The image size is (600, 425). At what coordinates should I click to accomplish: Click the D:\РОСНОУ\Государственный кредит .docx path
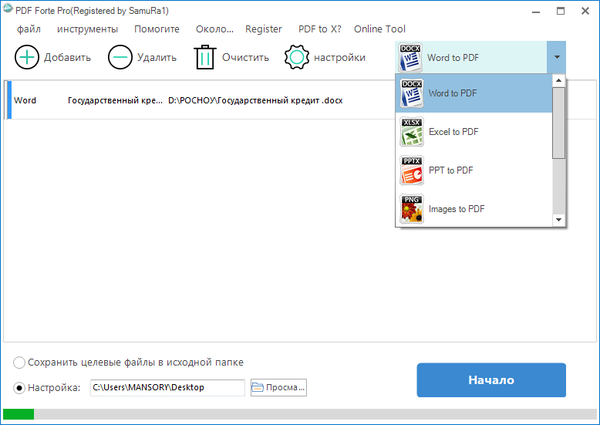click(x=255, y=101)
